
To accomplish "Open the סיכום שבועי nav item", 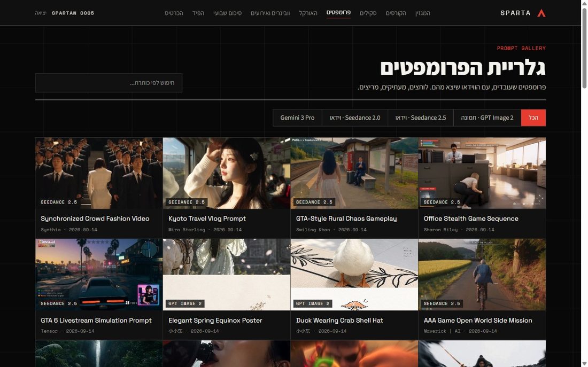I will (227, 13).
